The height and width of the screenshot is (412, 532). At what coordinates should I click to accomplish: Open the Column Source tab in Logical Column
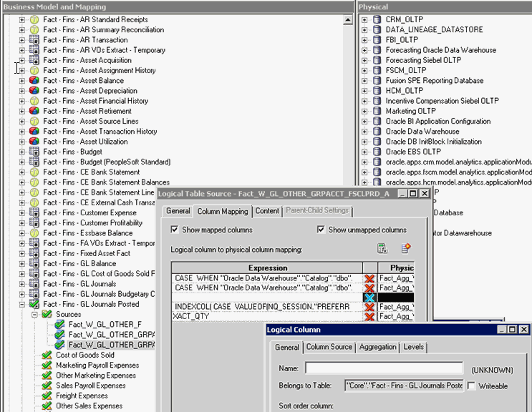pos(329,347)
